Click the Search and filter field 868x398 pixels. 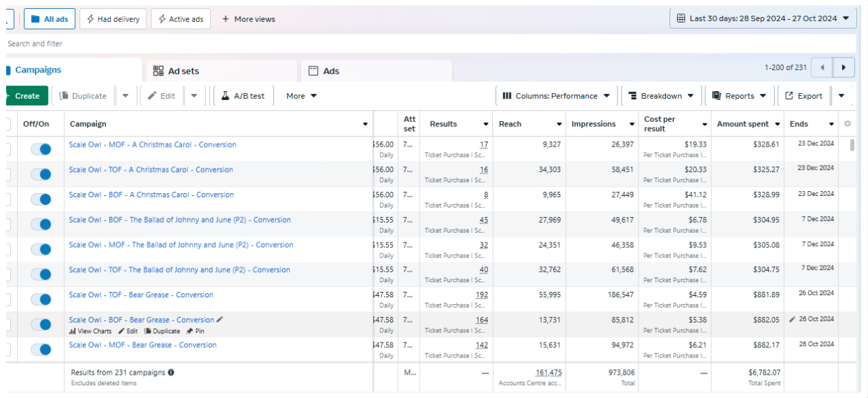(x=430, y=44)
